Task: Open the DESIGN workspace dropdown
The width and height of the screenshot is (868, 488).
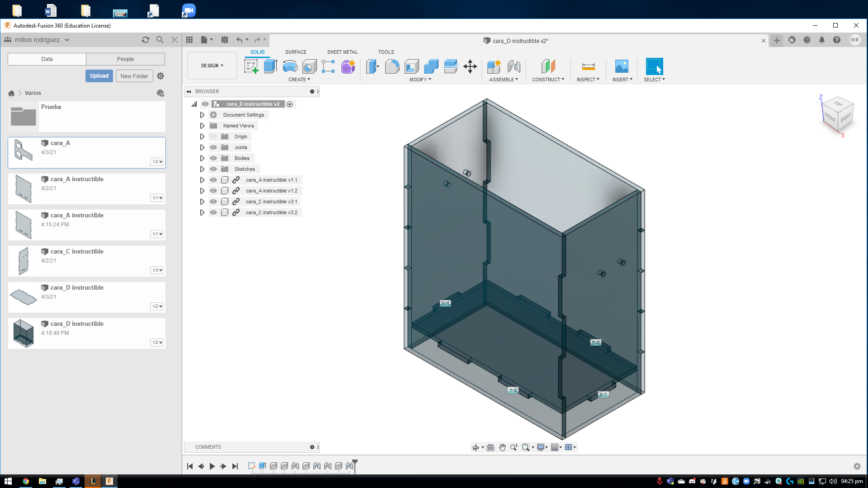Action: click(x=212, y=66)
